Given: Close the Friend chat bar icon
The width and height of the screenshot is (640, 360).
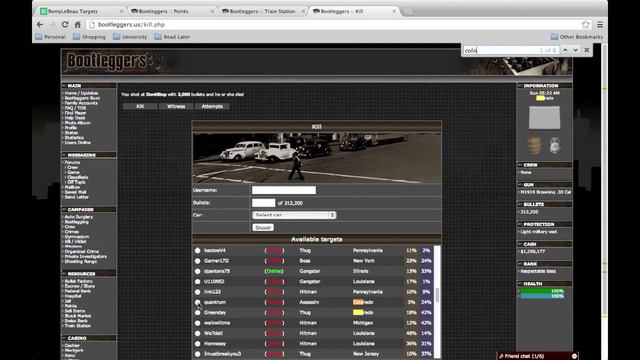Looking at the screenshot, I should click(574, 356).
